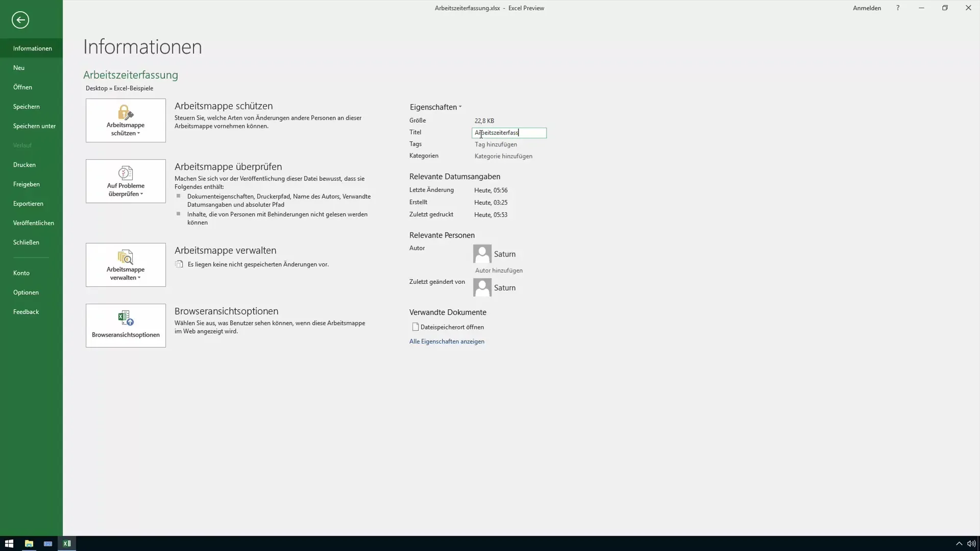980x551 pixels.
Task: Open the Excel taskbar application icon
Action: click(x=67, y=543)
